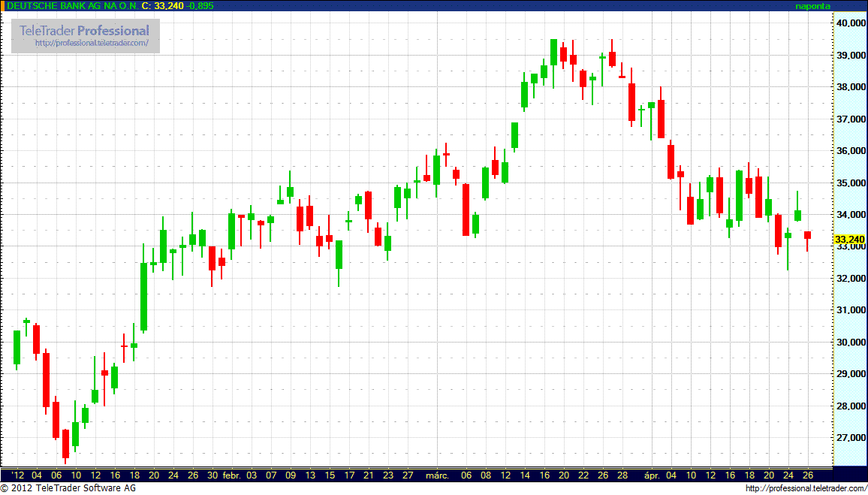Viewport: 868px width, 495px height.
Task: Select the closing price value C: 33,240
Action: (x=163, y=5)
